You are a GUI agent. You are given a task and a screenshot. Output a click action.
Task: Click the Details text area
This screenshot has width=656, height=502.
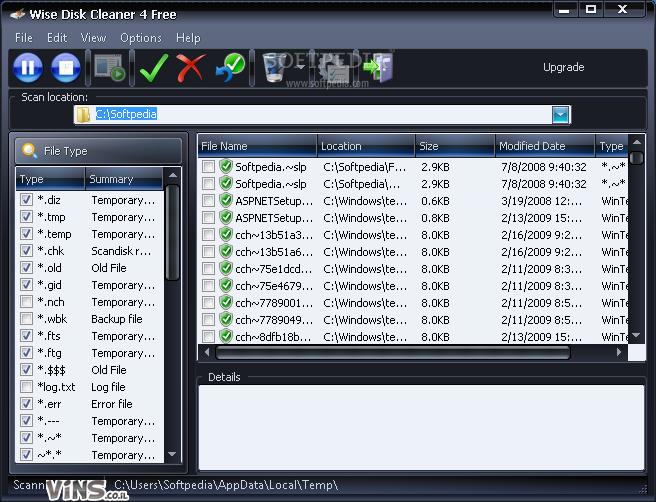click(421, 427)
